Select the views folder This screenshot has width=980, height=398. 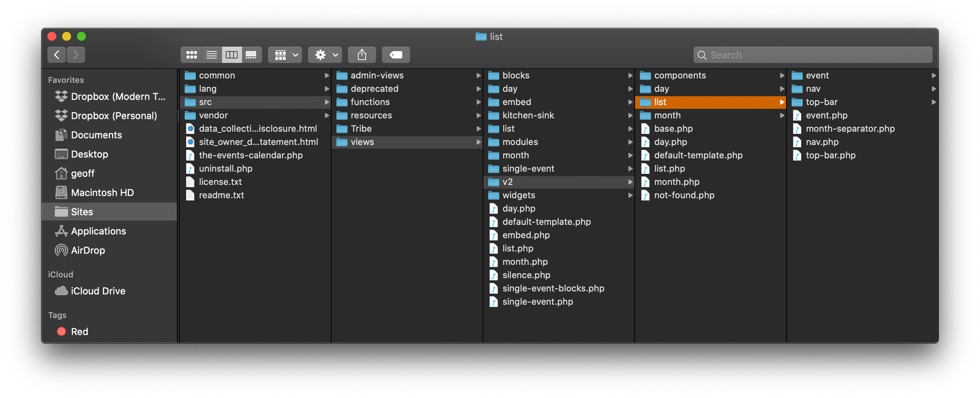[x=407, y=142]
